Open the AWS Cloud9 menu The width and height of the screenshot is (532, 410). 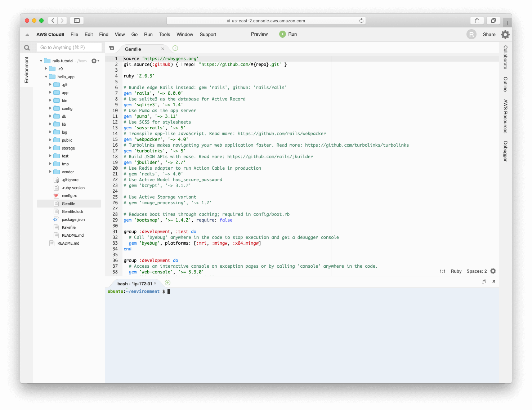(x=50, y=35)
